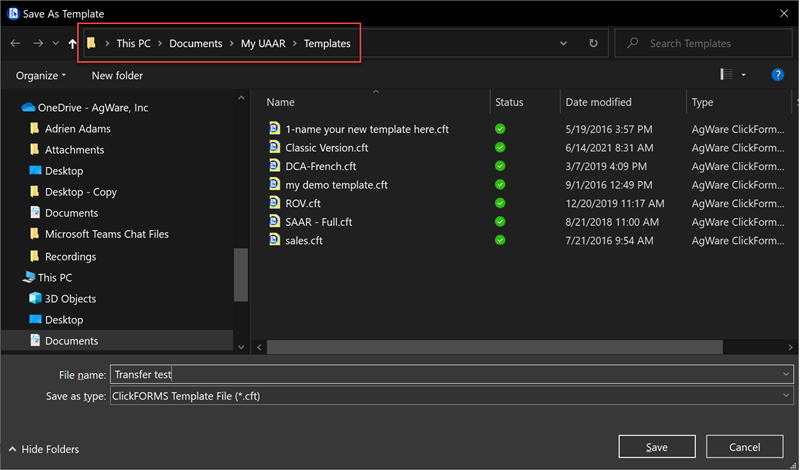Click the change view layout icon
The height and width of the screenshot is (470, 800).
click(726, 75)
